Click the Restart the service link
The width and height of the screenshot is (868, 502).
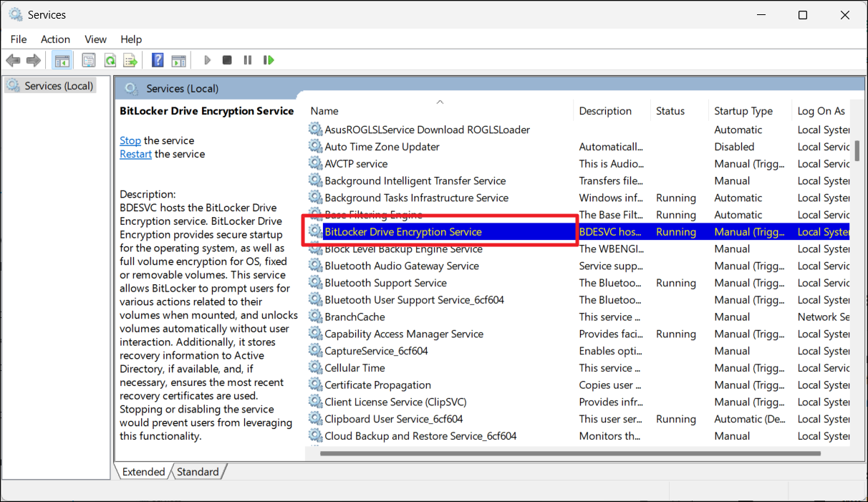135,155
